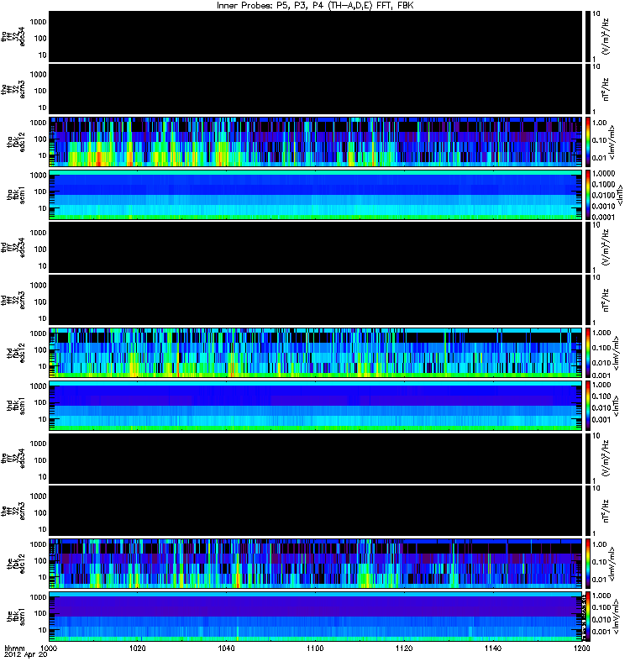The width and height of the screenshot is (630, 672).
Task: Click the "thd fbk scm1" vertical axis title
Action: click(x=16, y=406)
